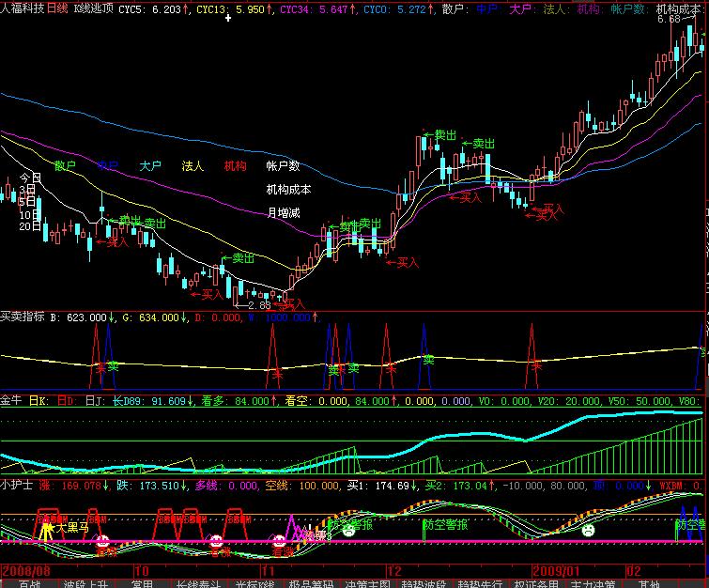Screen dimensions: 709x588
Task: Click the CYC0: 5.272 value
Action: click(398, 9)
